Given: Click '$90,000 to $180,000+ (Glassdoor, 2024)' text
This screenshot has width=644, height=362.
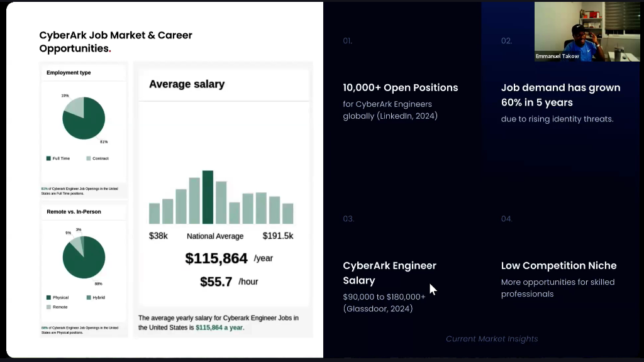Looking at the screenshot, I should [x=384, y=302].
